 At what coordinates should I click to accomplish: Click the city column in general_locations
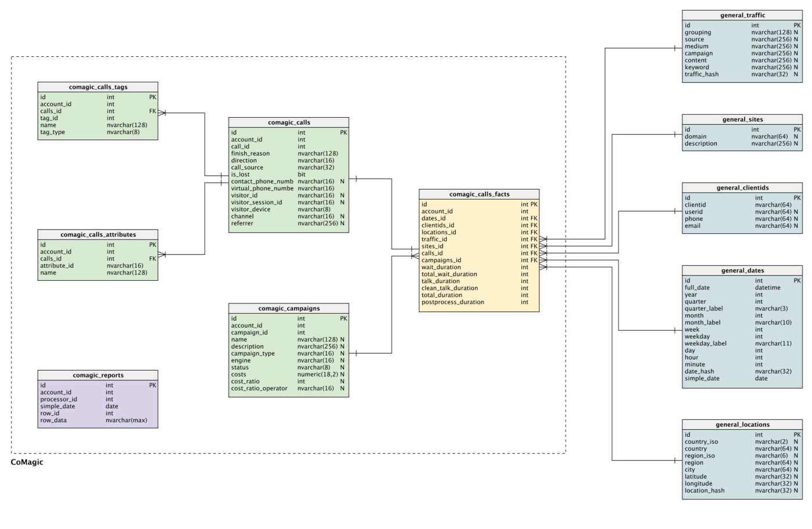[742, 470]
